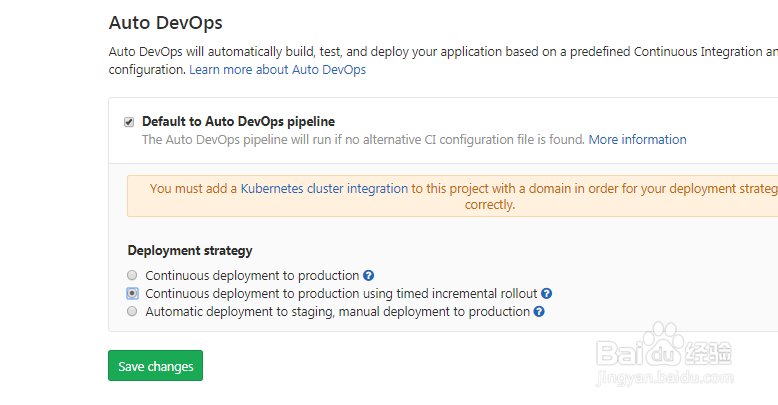Select timed incremental rollout radio option
Viewport: 778px width, 405px height.
132,293
